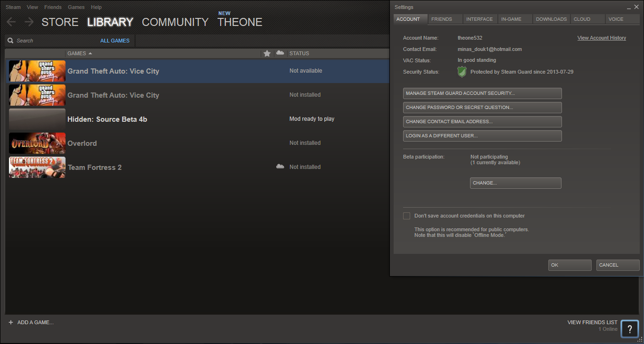The height and width of the screenshot is (344, 644).
Task: Click ADD A GAME link
Action: pyautogui.click(x=35, y=322)
